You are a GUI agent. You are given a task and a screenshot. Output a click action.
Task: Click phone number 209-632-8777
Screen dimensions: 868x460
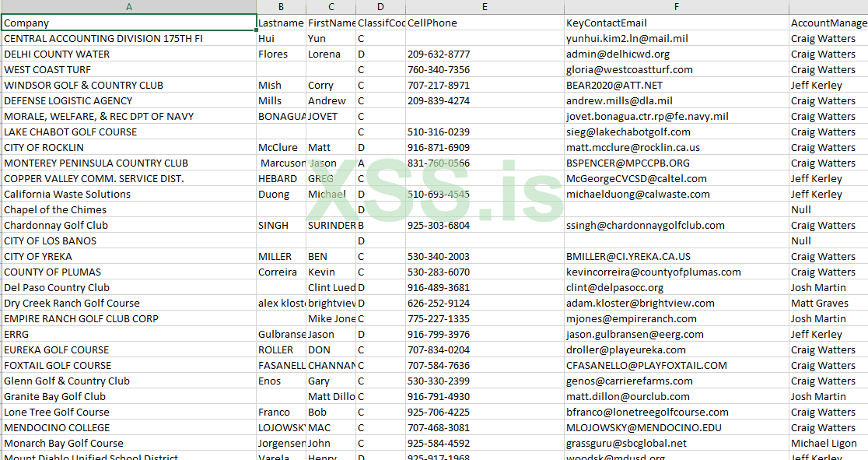[439, 54]
